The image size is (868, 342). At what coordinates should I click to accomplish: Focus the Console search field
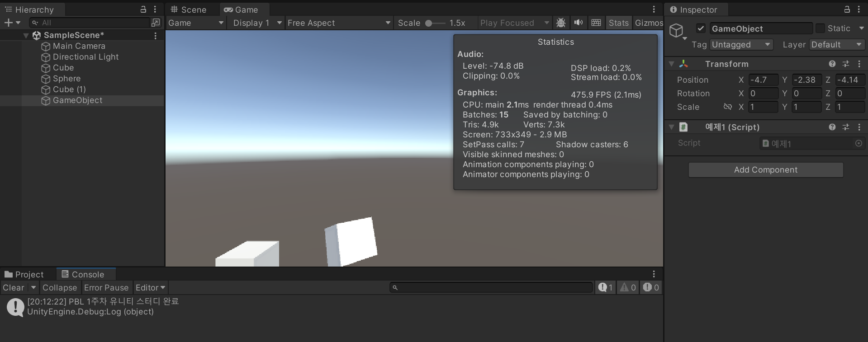pos(491,287)
